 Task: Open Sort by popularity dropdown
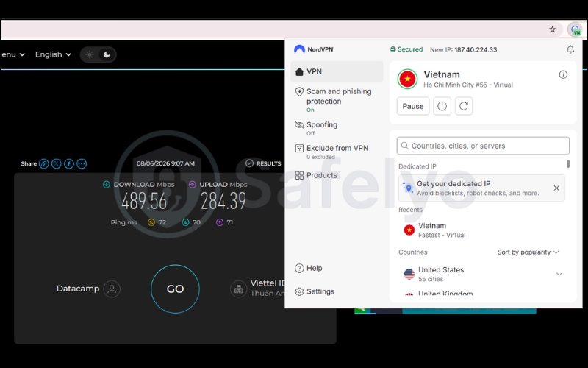[x=528, y=252]
